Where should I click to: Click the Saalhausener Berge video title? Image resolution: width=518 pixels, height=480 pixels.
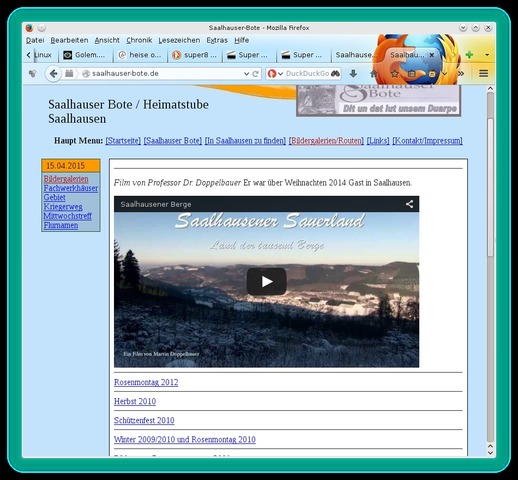click(156, 204)
